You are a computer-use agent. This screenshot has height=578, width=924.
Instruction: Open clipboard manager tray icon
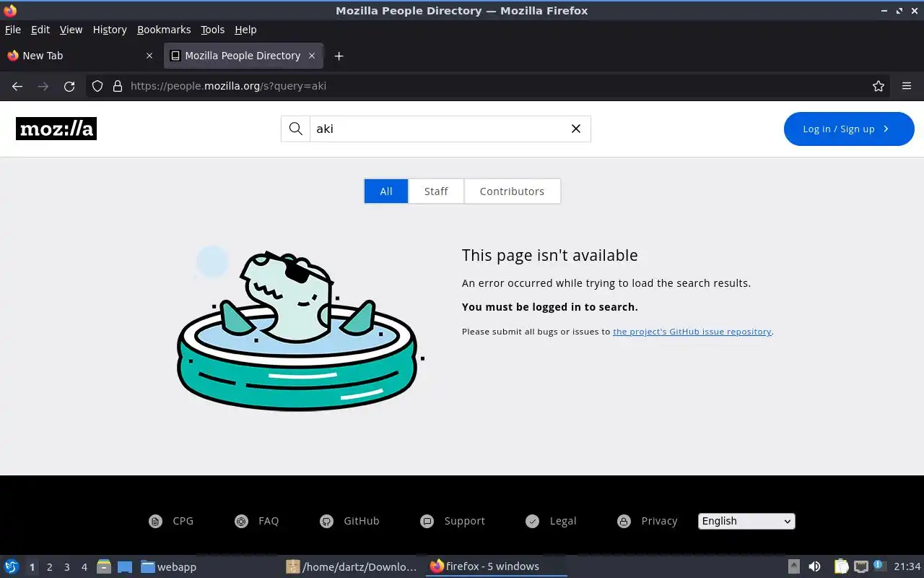(841, 566)
